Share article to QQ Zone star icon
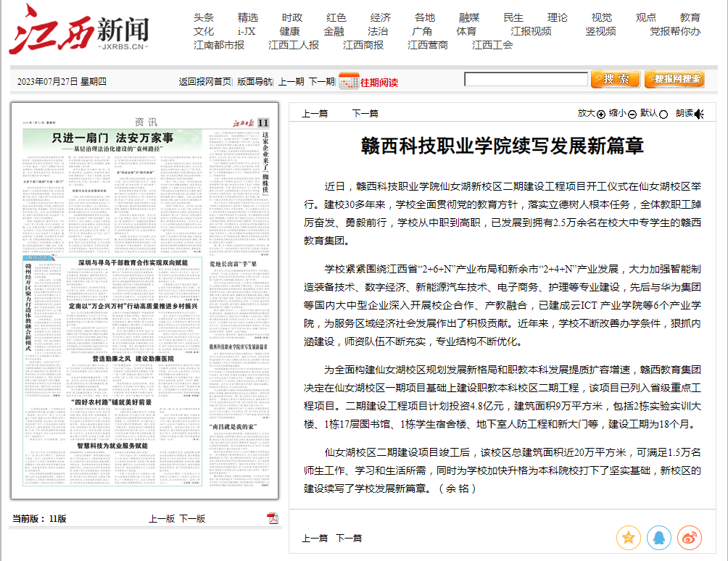The height and width of the screenshot is (561, 728). [628, 537]
